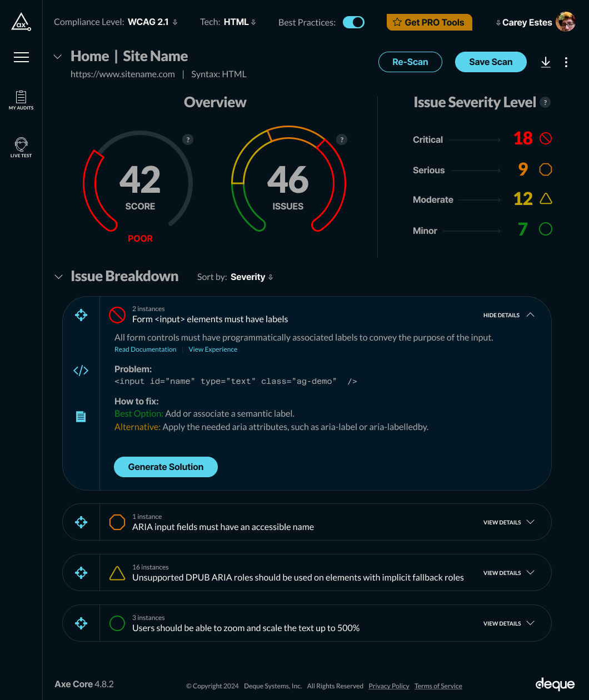Image resolution: width=589 pixels, height=700 pixels.
Task: Click the Minor circle icon
Action: 546,229
